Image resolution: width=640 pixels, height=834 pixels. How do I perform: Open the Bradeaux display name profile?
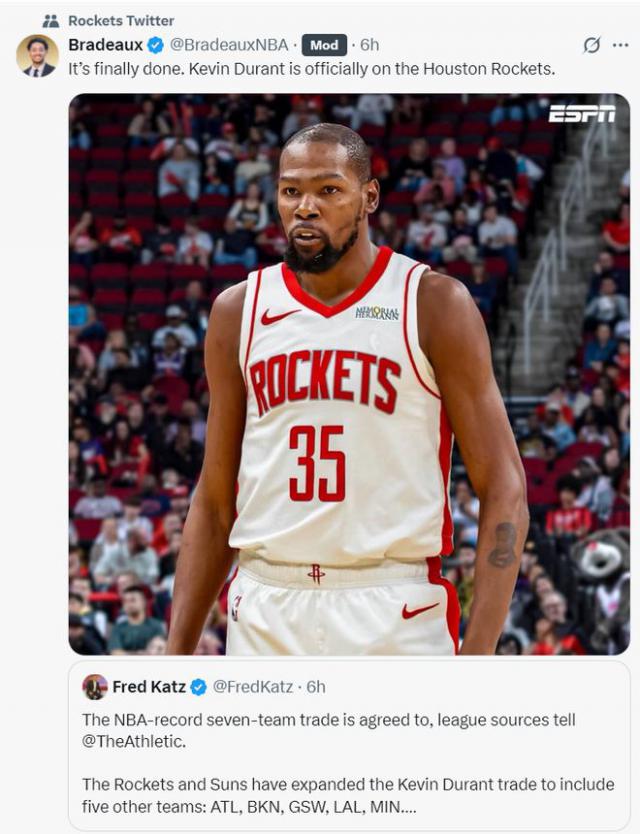104,45
